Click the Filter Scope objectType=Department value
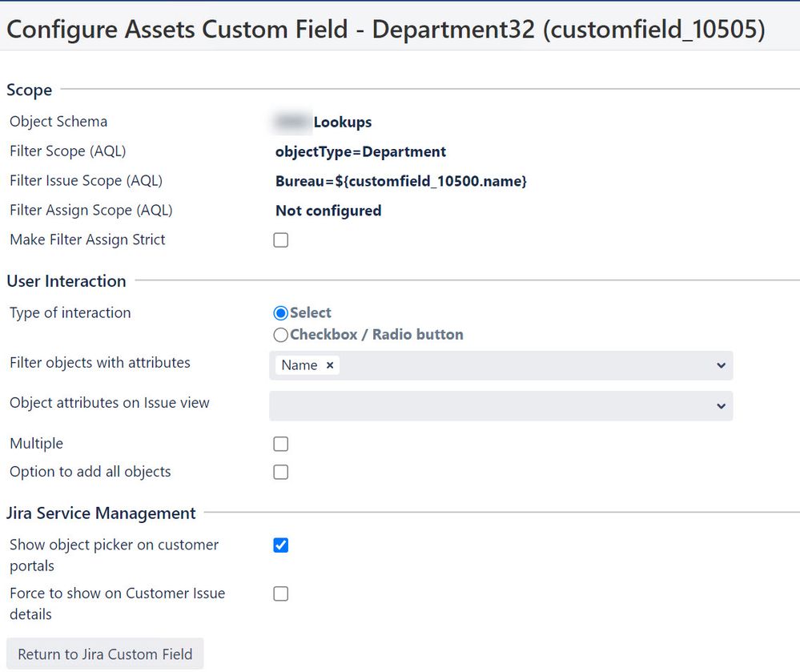This screenshot has height=672, width=800. [x=360, y=152]
